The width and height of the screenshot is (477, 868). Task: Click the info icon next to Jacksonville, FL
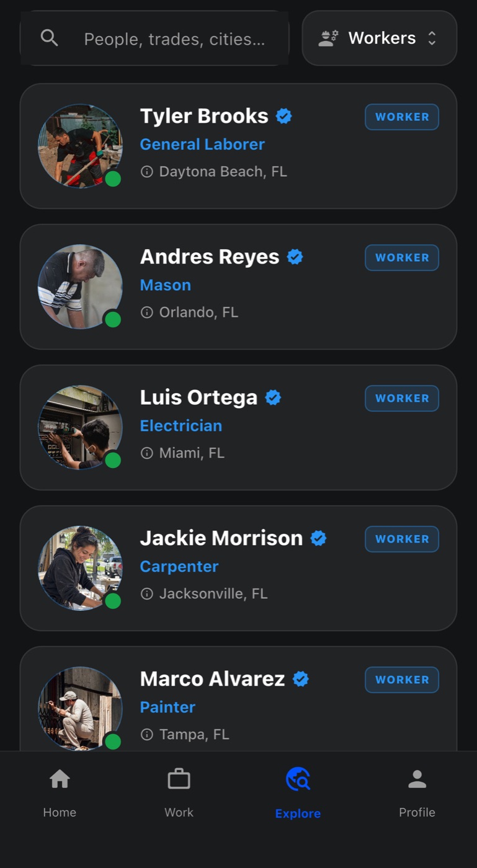click(x=147, y=594)
